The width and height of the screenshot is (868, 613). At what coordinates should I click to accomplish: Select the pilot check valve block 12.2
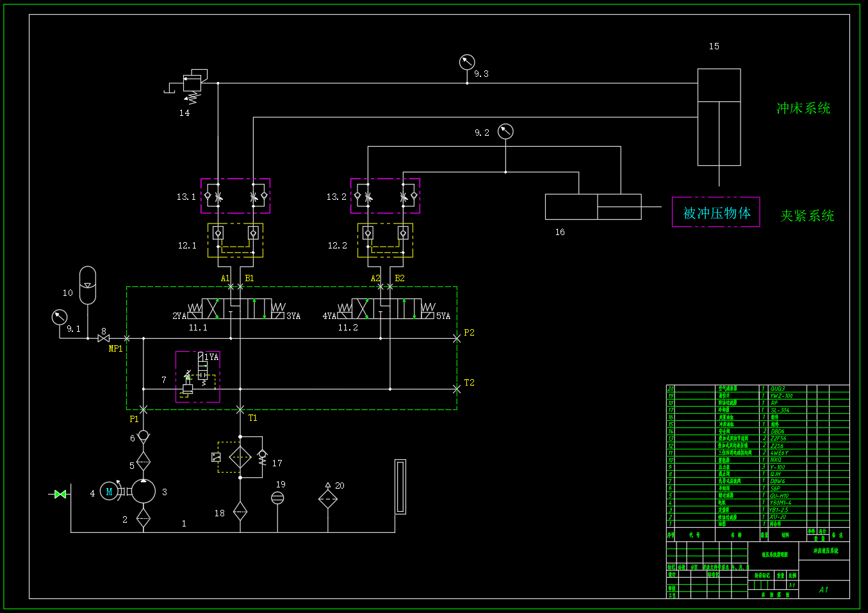click(x=385, y=240)
